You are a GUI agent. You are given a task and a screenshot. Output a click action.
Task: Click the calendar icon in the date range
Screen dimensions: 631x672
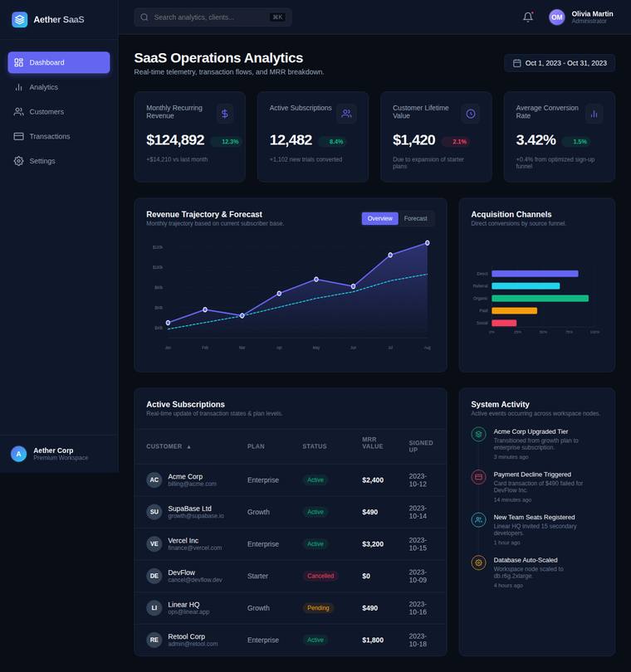pyautogui.click(x=517, y=63)
